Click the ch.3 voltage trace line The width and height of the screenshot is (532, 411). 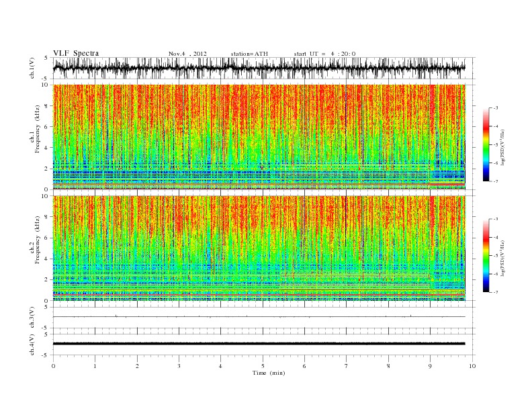coord(259,317)
